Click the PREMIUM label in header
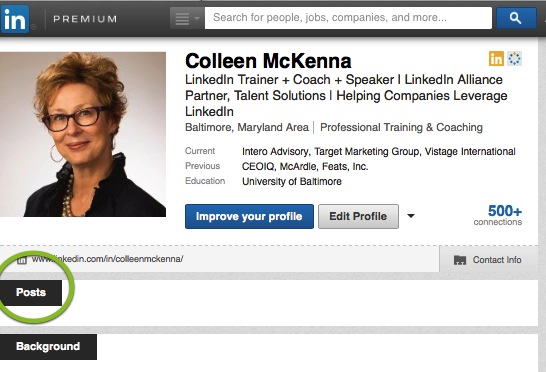The width and height of the screenshot is (546, 372). pyautogui.click(x=85, y=19)
